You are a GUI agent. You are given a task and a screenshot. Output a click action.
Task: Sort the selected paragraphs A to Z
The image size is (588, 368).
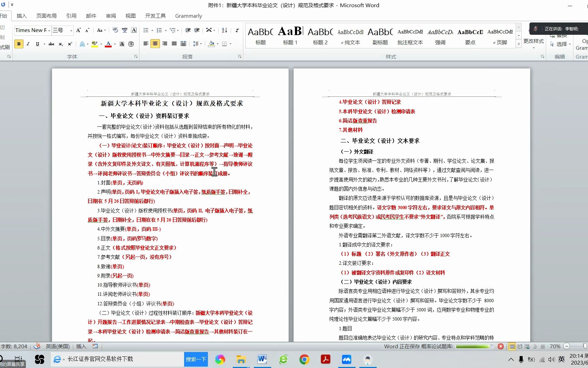click(x=224, y=30)
